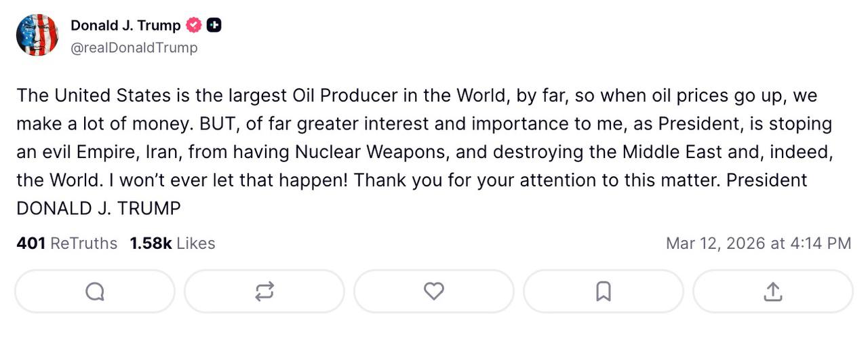Screen dimensions: 868x339
Task: Click the Mar 12, 2026 timestamp
Action: tap(758, 243)
